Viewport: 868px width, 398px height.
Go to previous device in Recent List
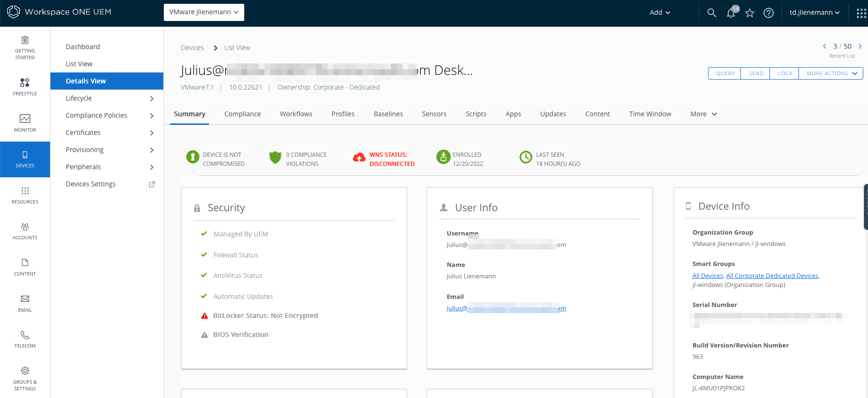[x=825, y=46]
